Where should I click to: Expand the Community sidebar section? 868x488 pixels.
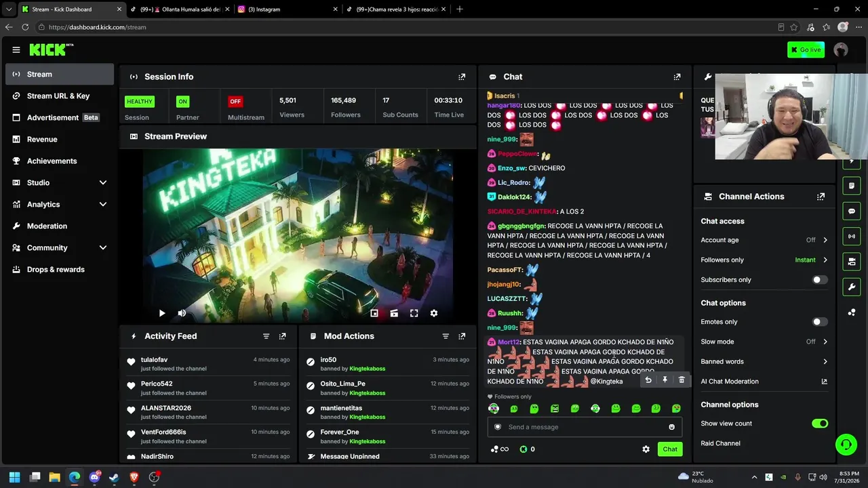click(60, 247)
